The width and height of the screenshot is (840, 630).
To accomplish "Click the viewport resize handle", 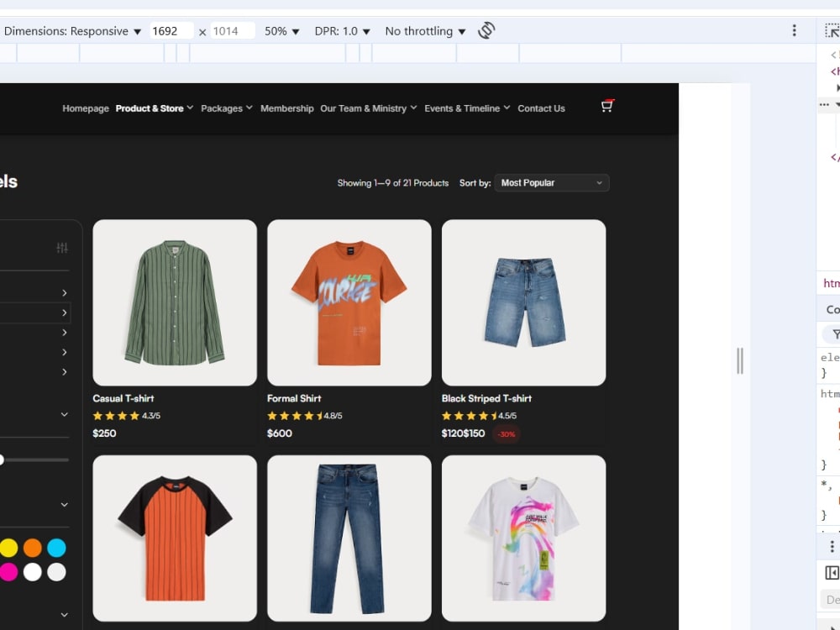I will 740,360.
